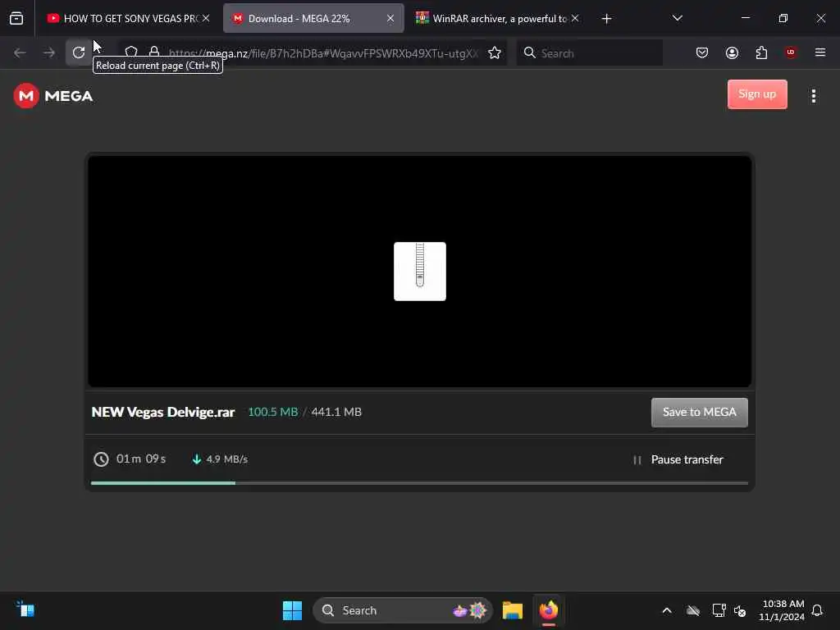Click the download progress bar

click(x=419, y=483)
